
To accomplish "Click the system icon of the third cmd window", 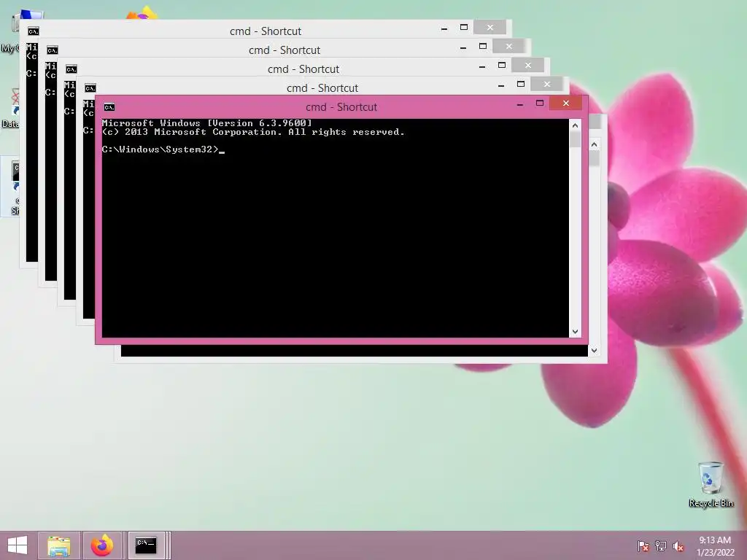I will [71, 69].
